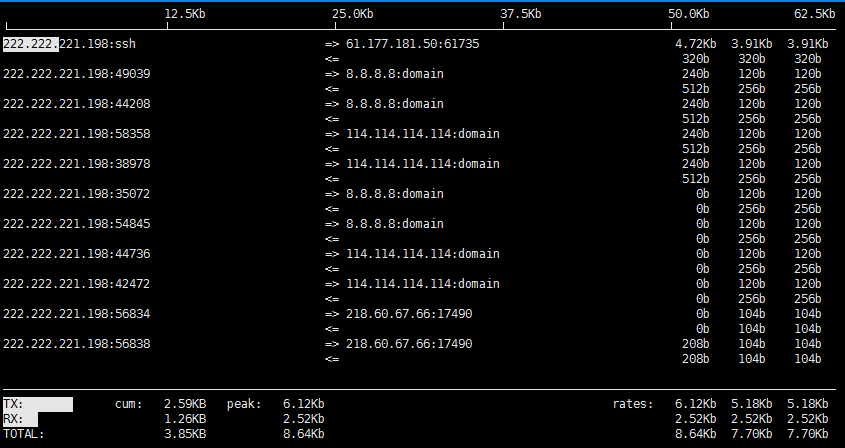Select source host with port 38978

click(x=76, y=164)
